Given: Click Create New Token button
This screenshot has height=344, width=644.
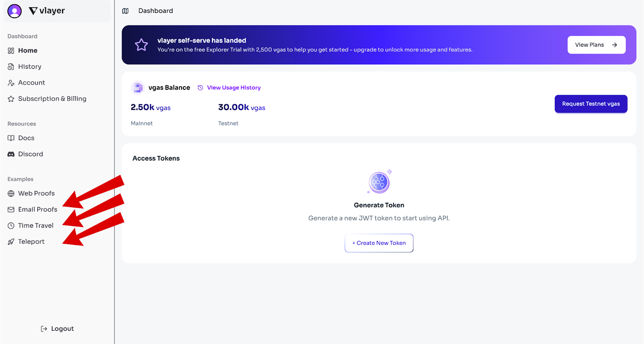Looking at the screenshot, I should [x=379, y=243].
